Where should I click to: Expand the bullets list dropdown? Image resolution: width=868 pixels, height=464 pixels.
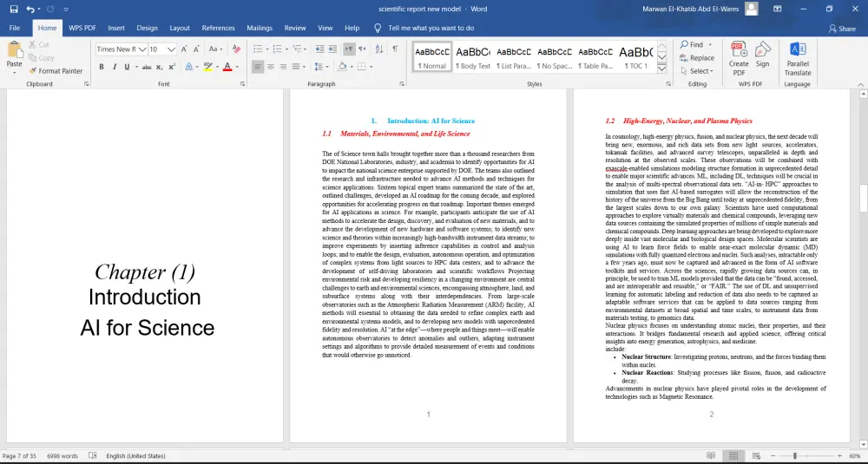pos(266,49)
